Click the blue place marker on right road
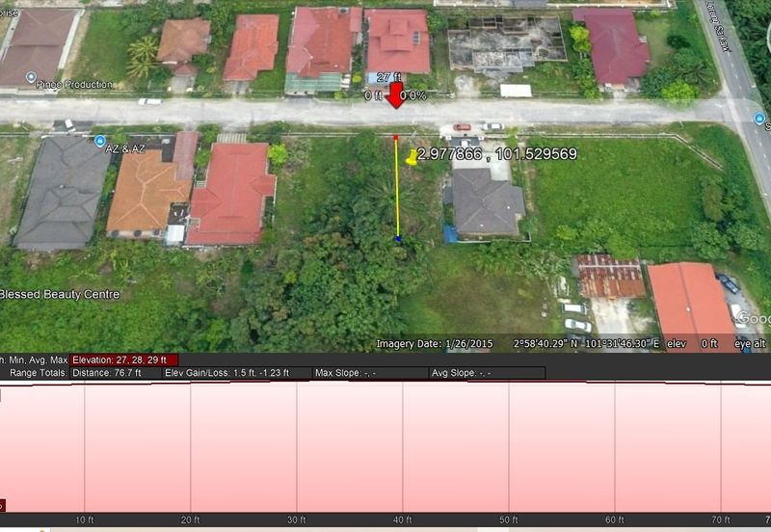Image resolution: width=771 pixels, height=532 pixels. [758, 119]
